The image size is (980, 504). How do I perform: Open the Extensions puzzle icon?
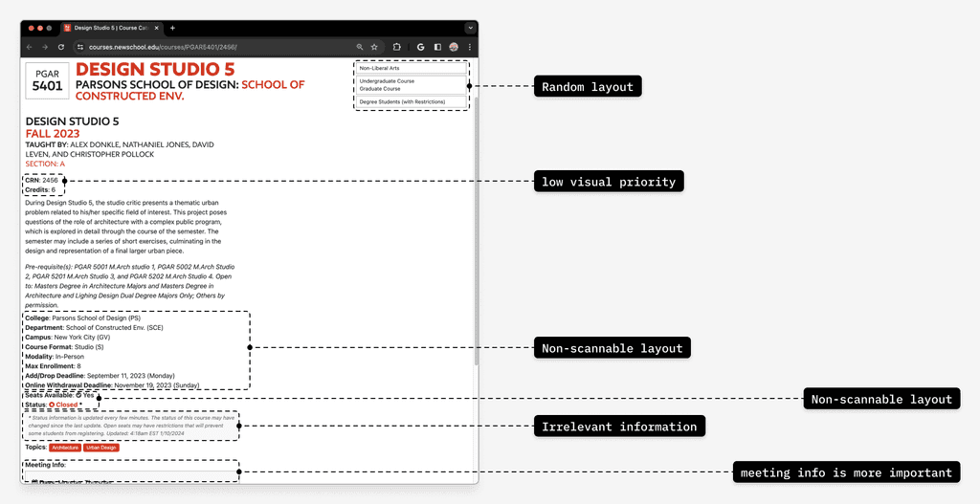point(397,47)
